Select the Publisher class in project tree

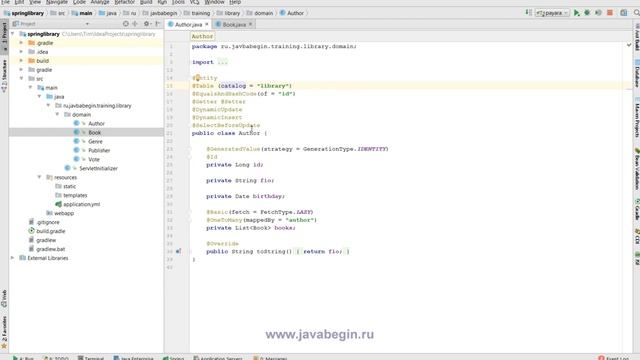click(99, 151)
